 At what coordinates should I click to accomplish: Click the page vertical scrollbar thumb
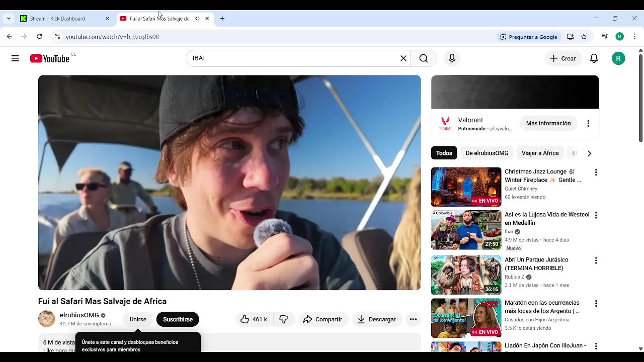click(640, 98)
